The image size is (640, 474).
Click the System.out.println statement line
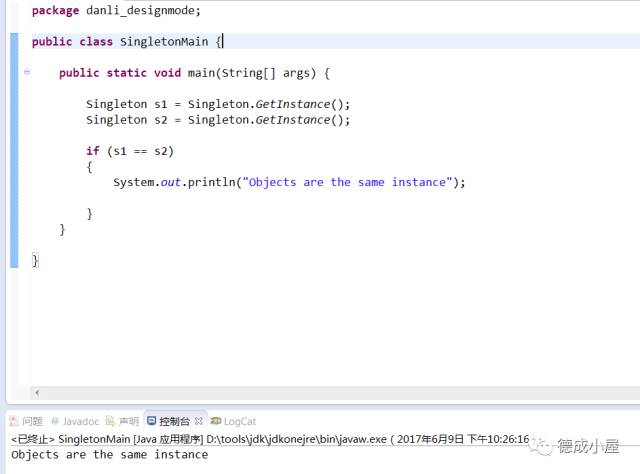click(x=289, y=182)
